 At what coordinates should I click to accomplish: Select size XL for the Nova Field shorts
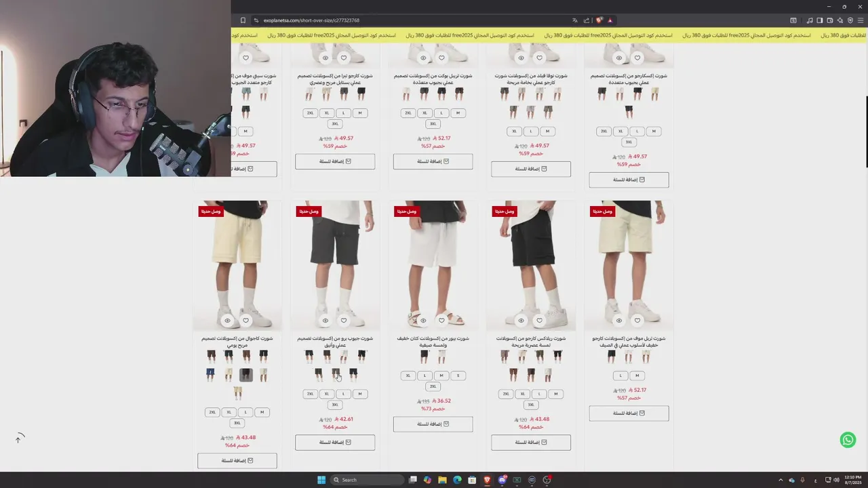click(x=514, y=131)
